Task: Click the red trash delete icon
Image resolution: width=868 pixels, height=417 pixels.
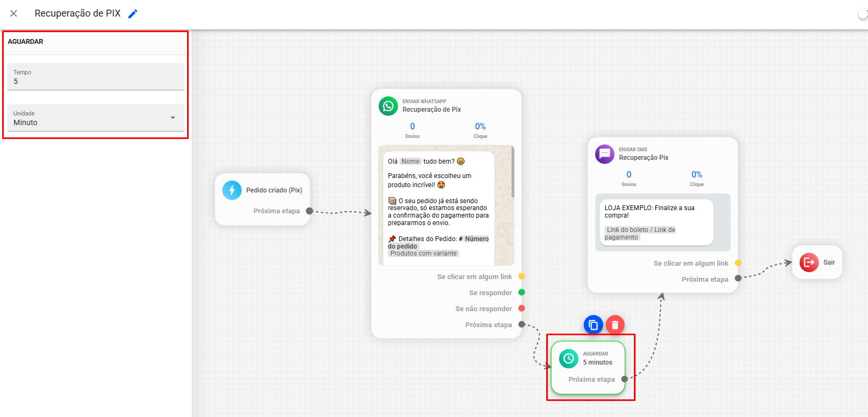Action: click(x=615, y=325)
